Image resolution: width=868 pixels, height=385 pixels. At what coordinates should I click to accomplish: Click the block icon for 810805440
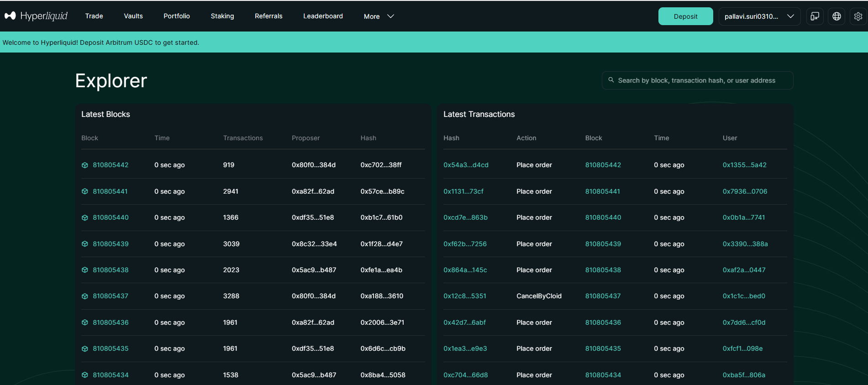coord(84,217)
